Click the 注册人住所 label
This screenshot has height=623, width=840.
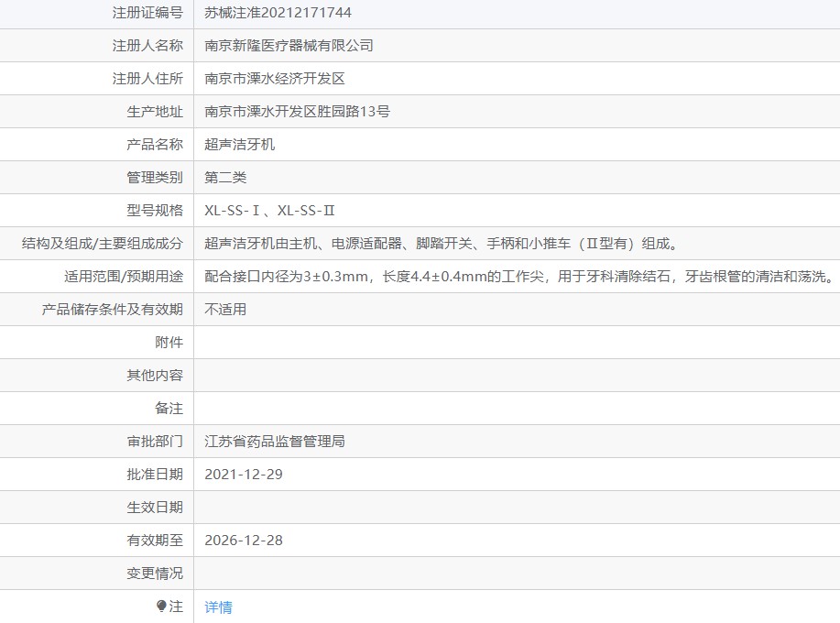(147, 79)
